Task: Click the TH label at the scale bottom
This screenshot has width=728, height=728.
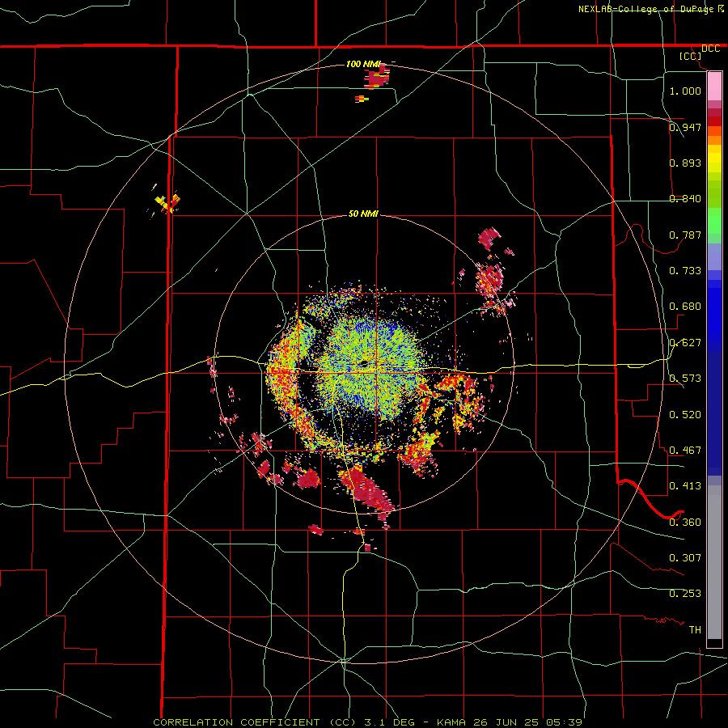Action: [695, 630]
